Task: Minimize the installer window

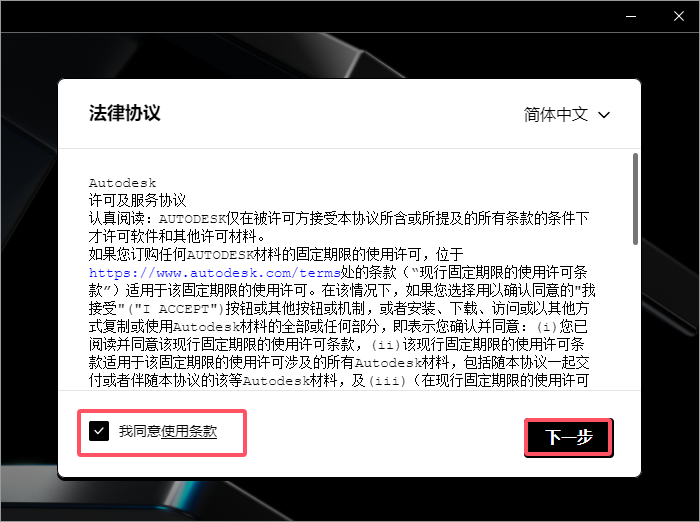Action: (631, 17)
